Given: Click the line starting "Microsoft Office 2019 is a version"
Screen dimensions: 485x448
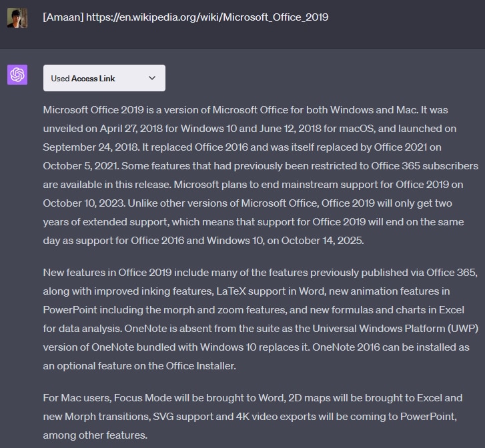Looking at the screenshot, I should point(246,110).
